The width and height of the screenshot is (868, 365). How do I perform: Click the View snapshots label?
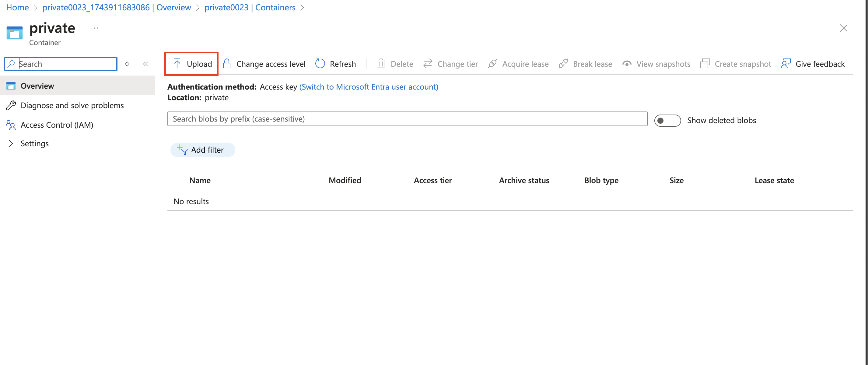663,64
